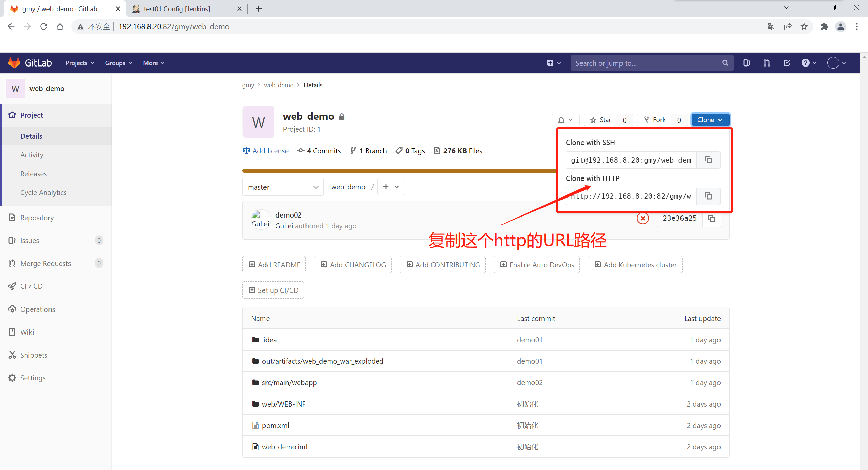
Task: Click the Add README button
Action: (x=275, y=264)
